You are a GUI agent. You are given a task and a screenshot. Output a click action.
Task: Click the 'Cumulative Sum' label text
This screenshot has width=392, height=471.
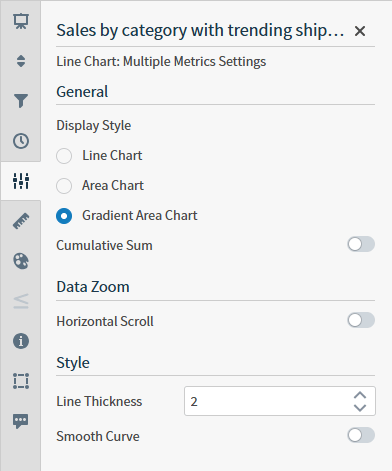coord(104,245)
